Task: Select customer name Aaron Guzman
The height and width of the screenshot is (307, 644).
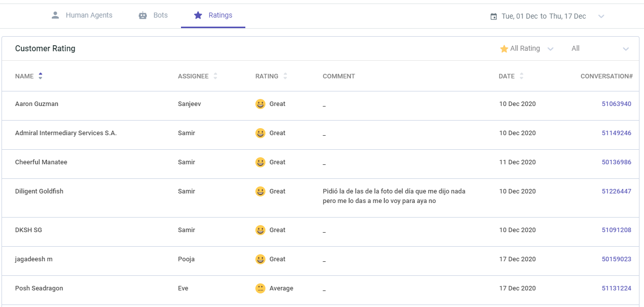Action: click(37, 104)
